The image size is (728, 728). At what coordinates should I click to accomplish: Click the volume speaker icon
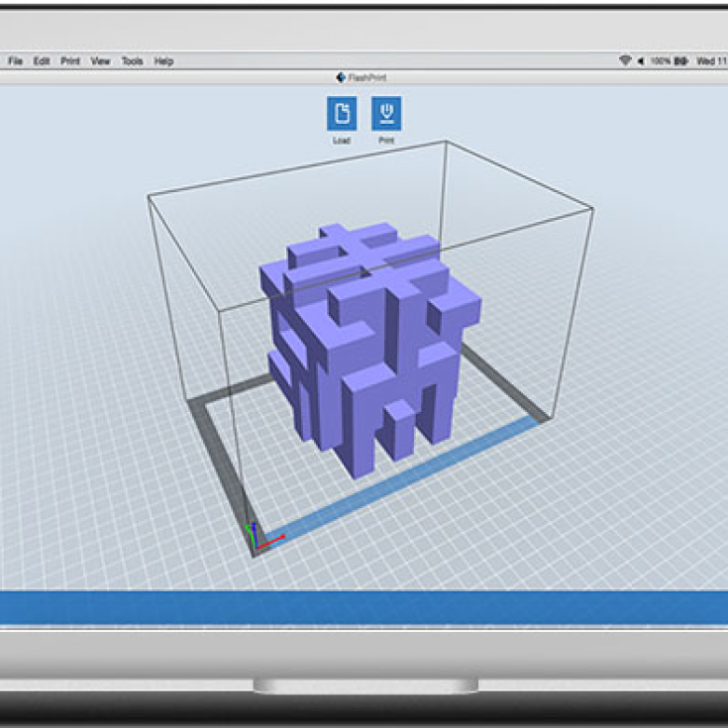pos(640,61)
